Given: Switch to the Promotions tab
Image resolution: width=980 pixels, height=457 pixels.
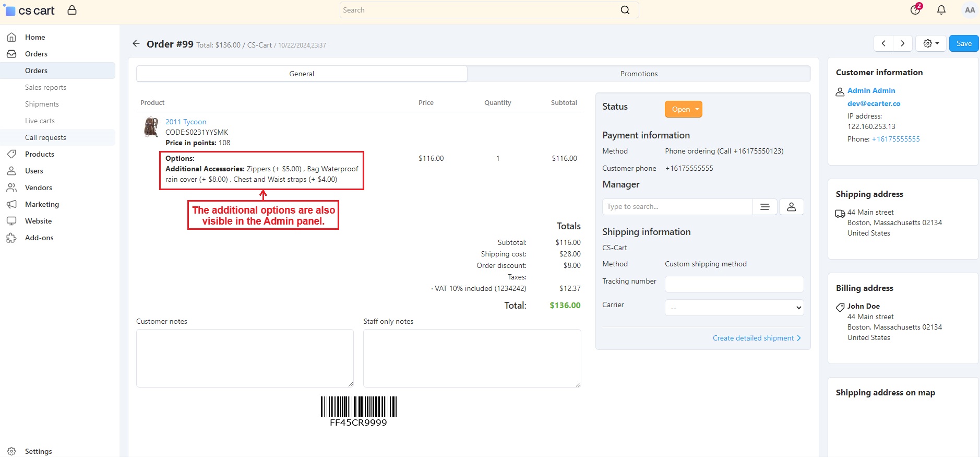Looking at the screenshot, I should coord(639,74).
